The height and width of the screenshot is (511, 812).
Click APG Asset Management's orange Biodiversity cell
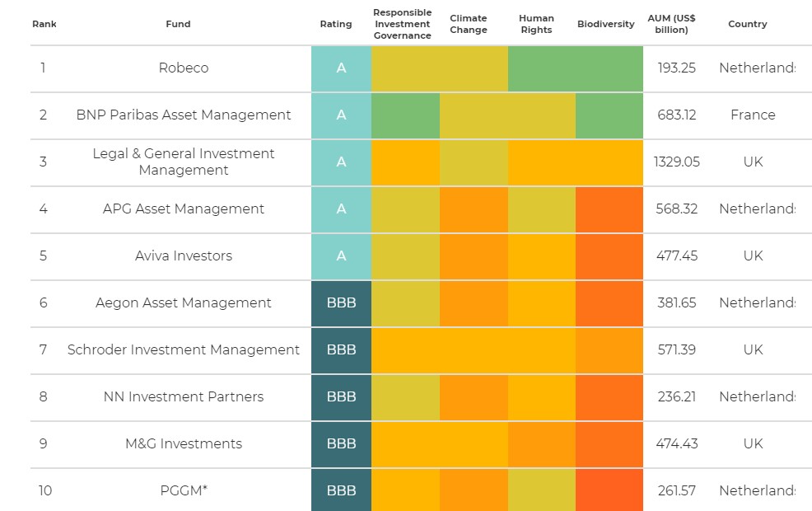(609, 209)
